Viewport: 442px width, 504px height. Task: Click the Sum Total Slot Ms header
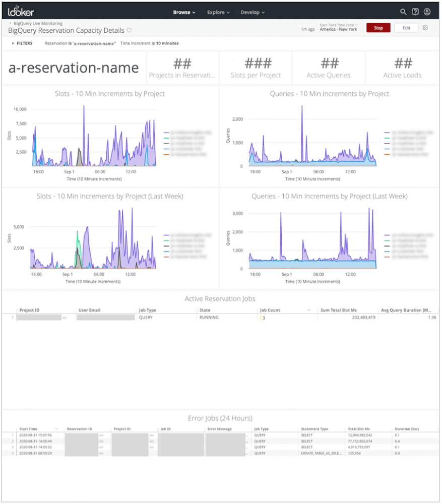tap(339, 310)
